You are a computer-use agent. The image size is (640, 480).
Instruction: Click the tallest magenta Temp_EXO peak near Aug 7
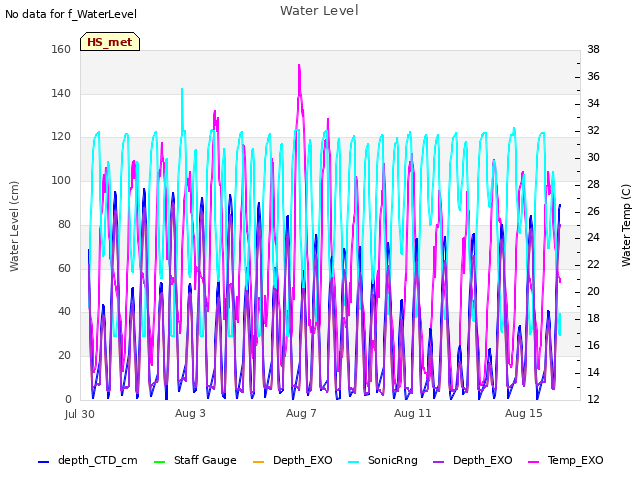tap(299, 65)
